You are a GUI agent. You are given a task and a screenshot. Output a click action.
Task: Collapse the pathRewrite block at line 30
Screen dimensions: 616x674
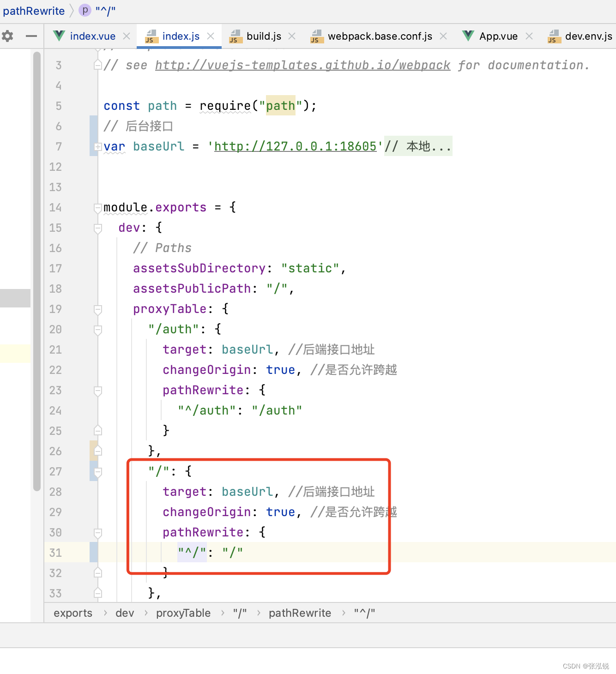(x=97, y=533)
